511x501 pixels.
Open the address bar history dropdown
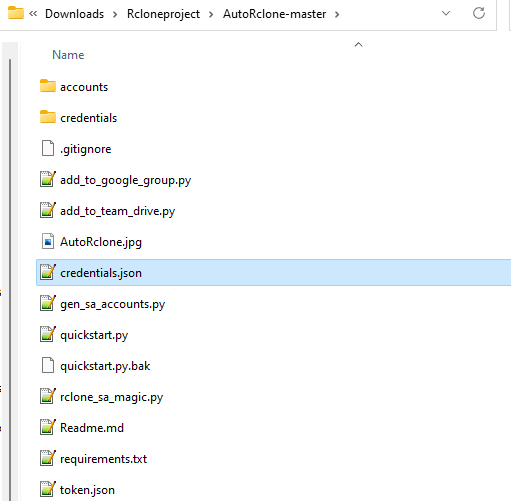(x=446, y=13)
